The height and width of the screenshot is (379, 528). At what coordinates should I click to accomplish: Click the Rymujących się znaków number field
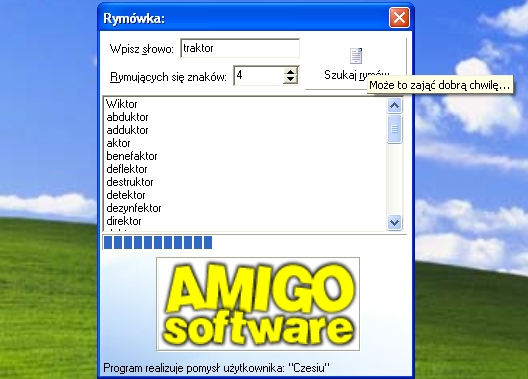(x=258, y=75)
